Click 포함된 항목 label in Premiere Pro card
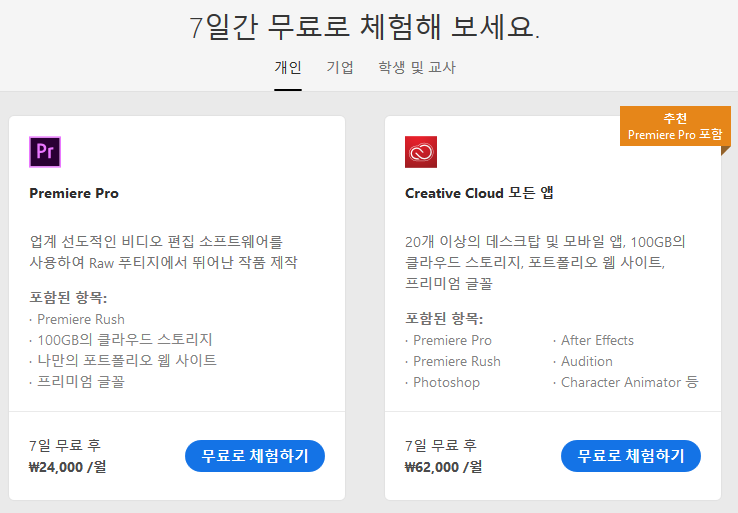 coord(68,297)
